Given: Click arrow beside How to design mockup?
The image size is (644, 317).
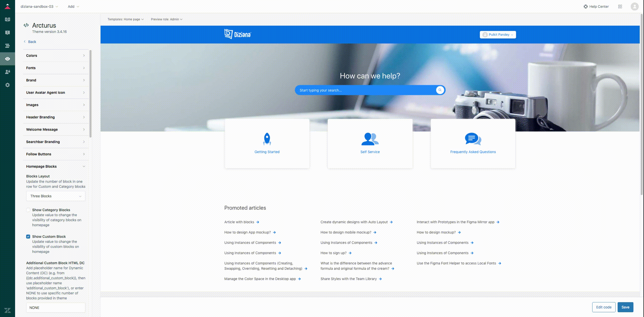Looking at the screenshot, I should 459,232.
